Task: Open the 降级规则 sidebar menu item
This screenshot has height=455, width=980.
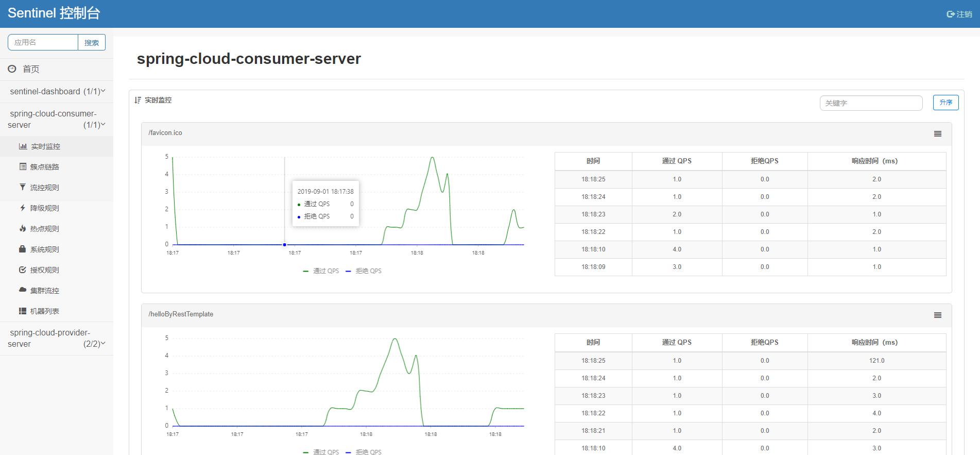Action: [x=57, y=208]
